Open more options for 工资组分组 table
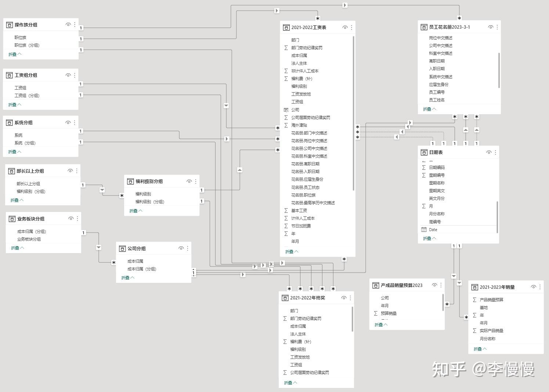This screenshot has height=392, width=549. click(75, 75)
